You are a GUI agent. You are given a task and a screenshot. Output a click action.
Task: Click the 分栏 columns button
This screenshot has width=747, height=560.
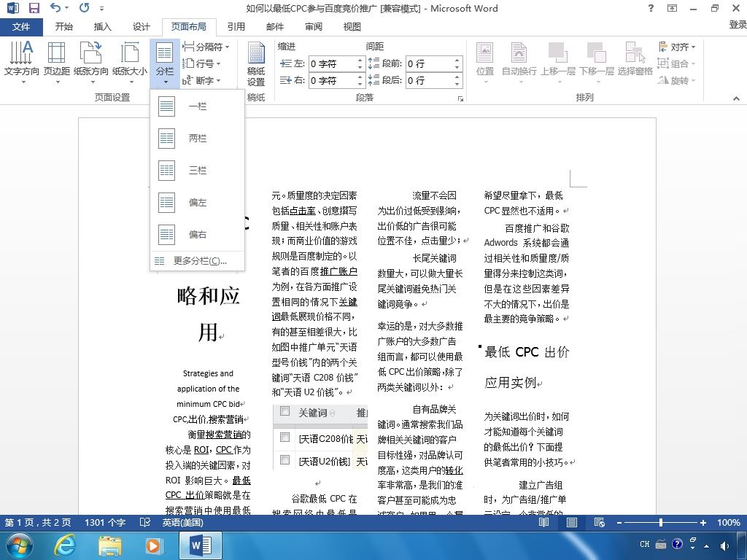(x=165, y=63)
